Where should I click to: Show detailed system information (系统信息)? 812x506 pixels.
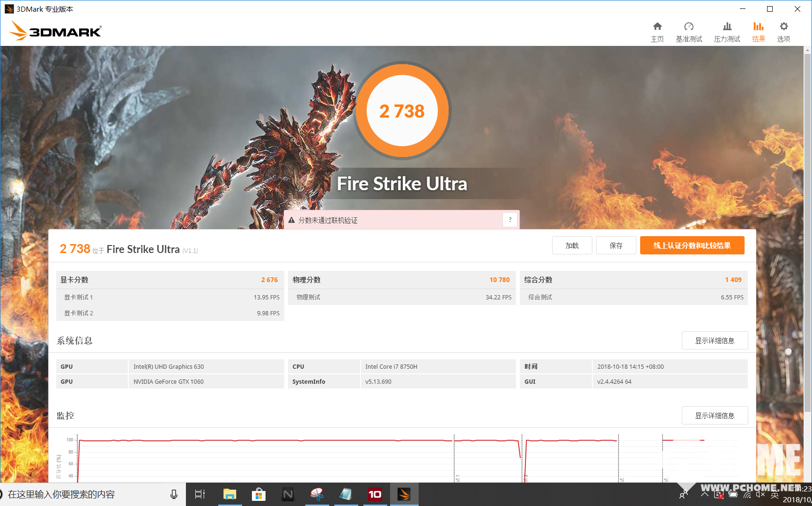(714, 341)
